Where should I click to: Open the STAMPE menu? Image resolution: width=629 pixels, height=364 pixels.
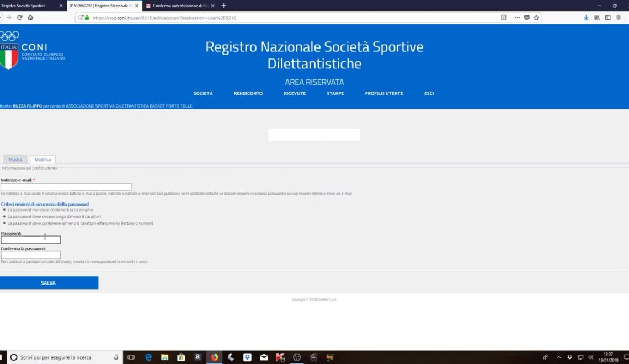click(335, 93)
